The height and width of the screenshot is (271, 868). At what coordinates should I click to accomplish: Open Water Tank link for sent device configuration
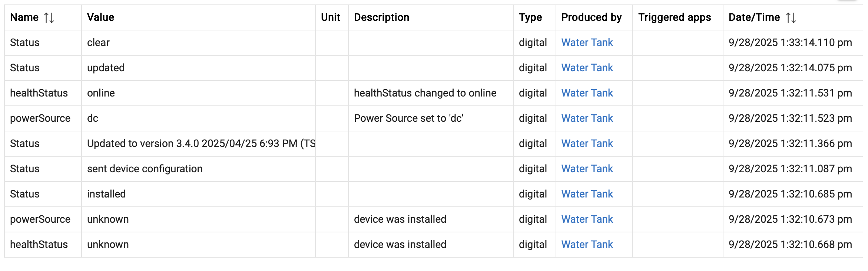tap(587, 169)
